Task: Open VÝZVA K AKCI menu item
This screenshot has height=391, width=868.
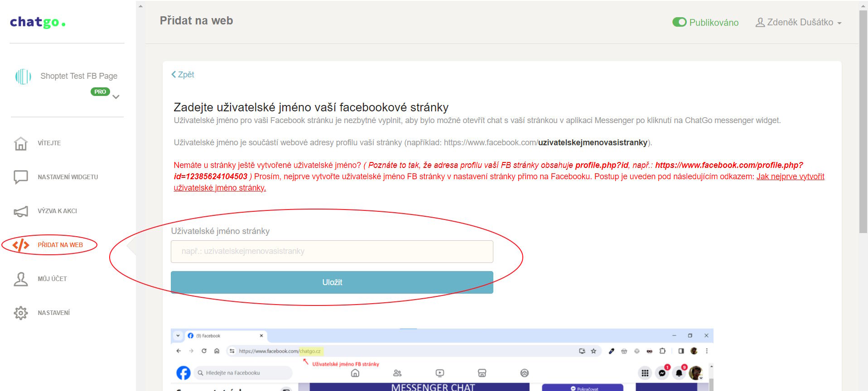Action: (x=58, y=211)
